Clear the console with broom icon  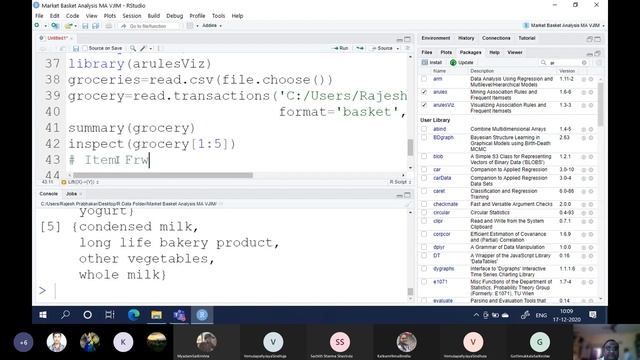pos(407,204)
